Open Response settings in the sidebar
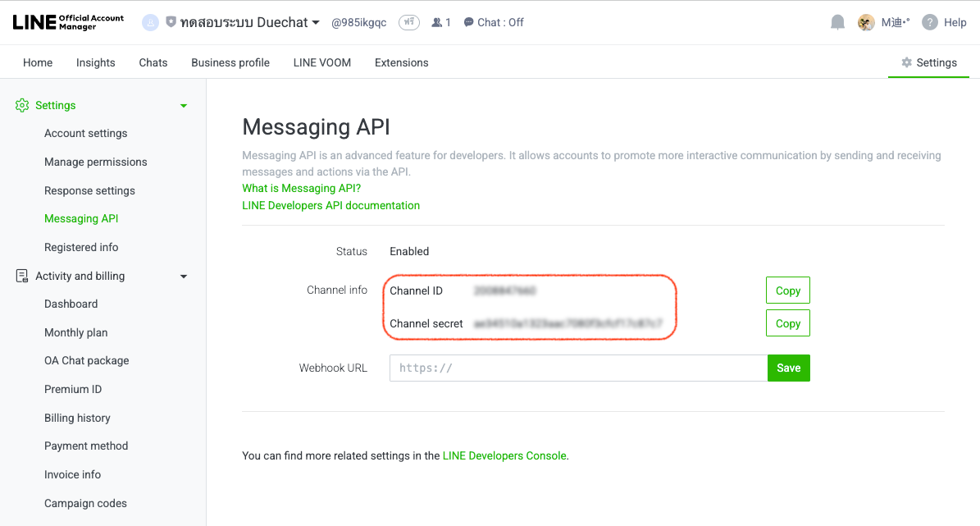The height and width of the screenshot is (526, 980). coord(89,190)
